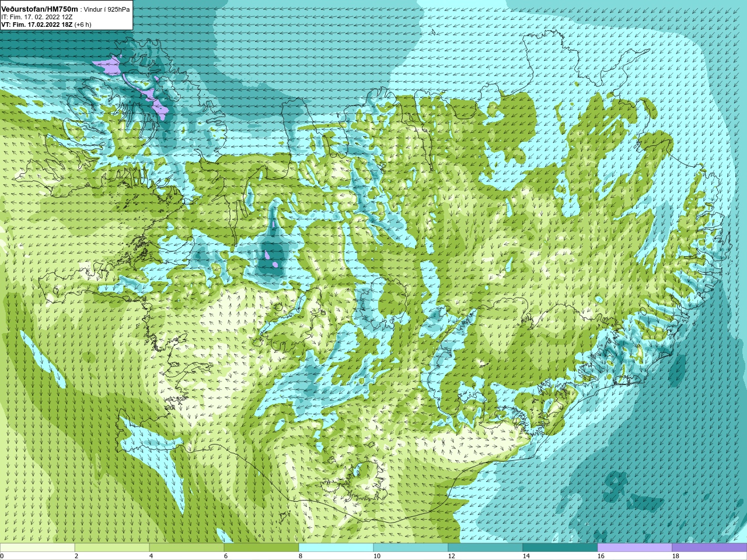Click the legend value '16'
The width and height of the screenshot is (747, 560).
(601, 556)
